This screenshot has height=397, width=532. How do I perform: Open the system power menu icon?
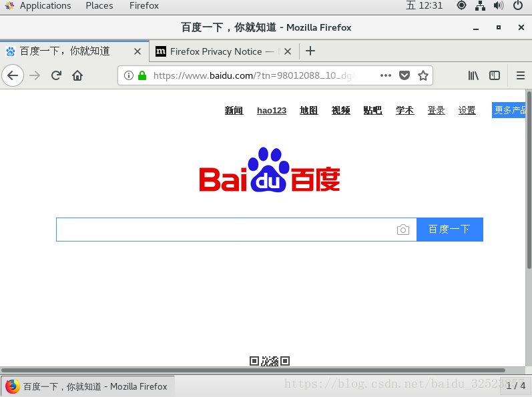coord(518,5)
